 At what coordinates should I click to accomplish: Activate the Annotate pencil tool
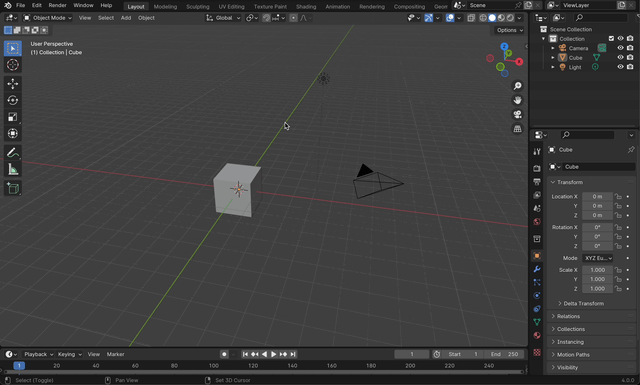(13, 153)
